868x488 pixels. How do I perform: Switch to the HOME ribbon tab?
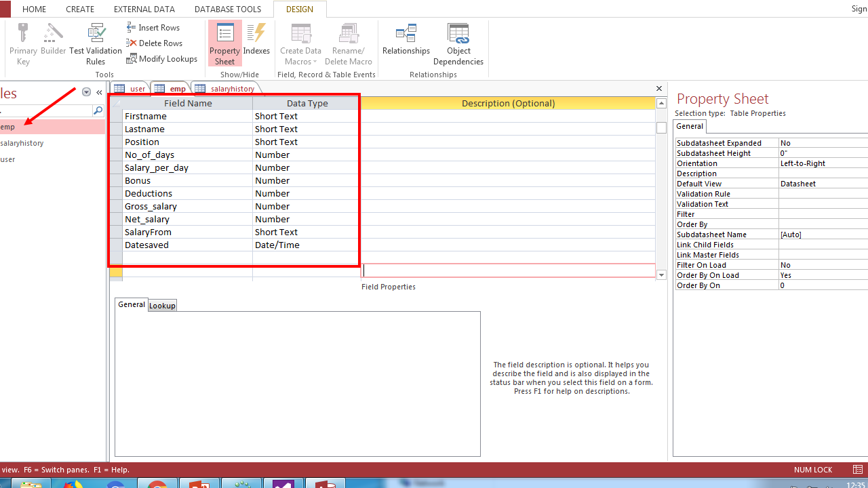click(34, 9)
